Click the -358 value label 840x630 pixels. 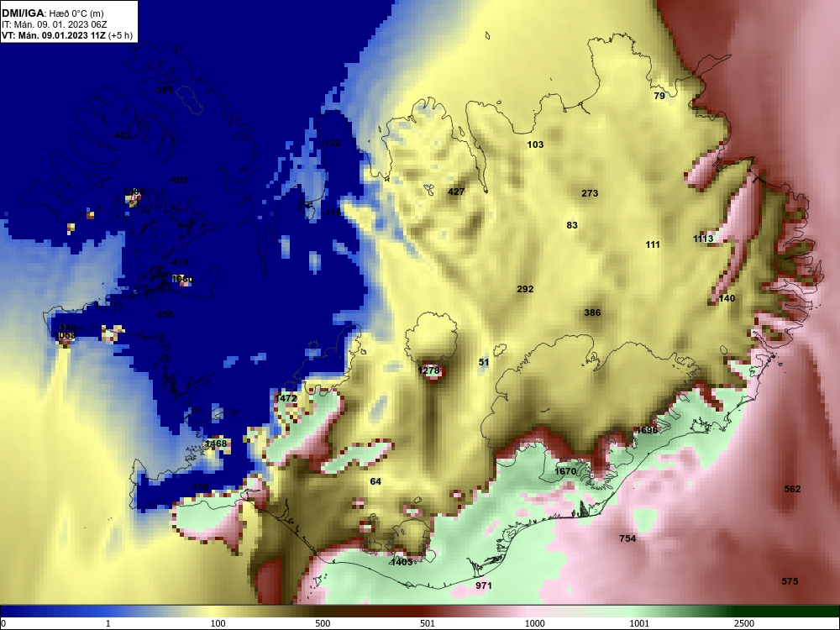point(164,314)
